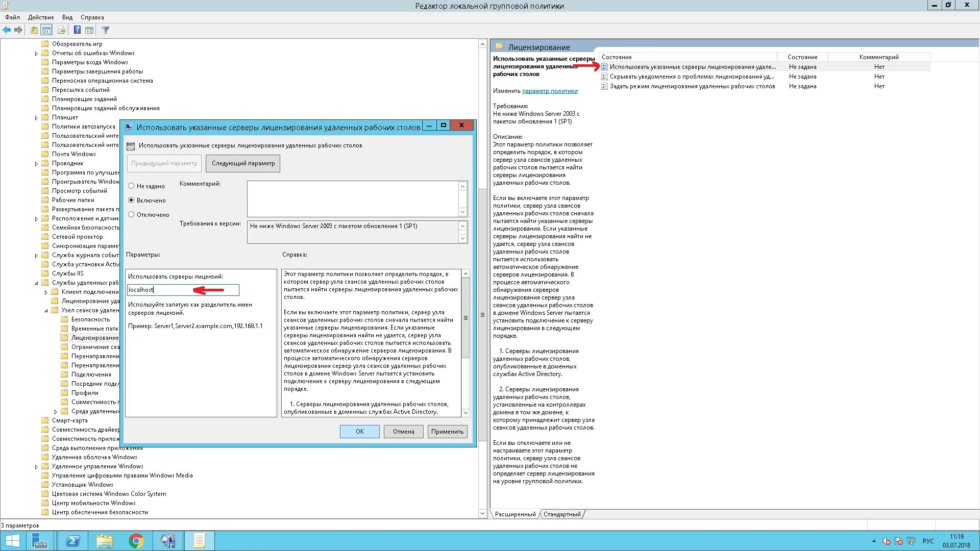Open Google Chrome from the taskbar
Screen dimensions: 980x551
click(x=136, y=541)
